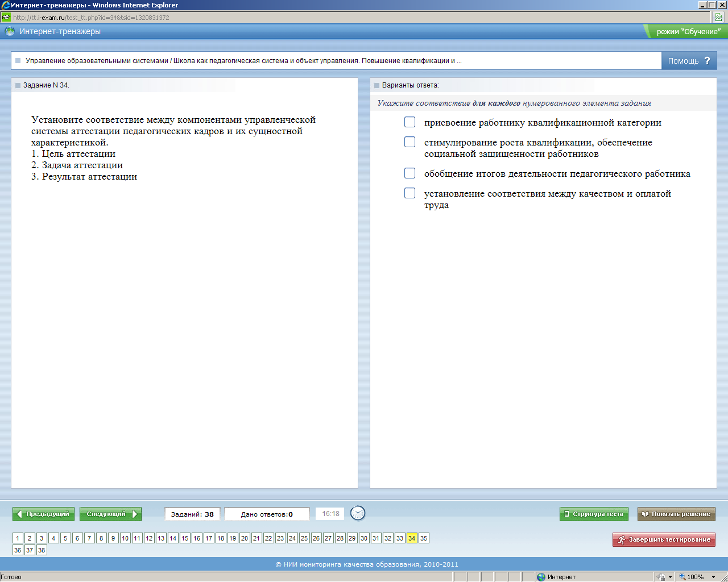Click Показать решение button
This screenshot has width=728, height=582.
(x=676, y=514)
